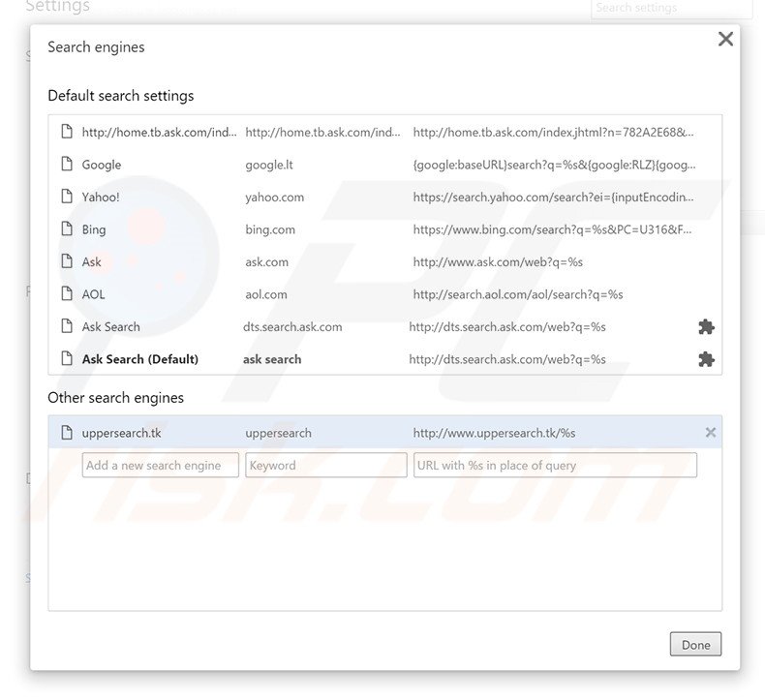Click the Bing search URL text
Viewport: 765px width, 700px height.
pyautogui.click(x=552, y=229)
